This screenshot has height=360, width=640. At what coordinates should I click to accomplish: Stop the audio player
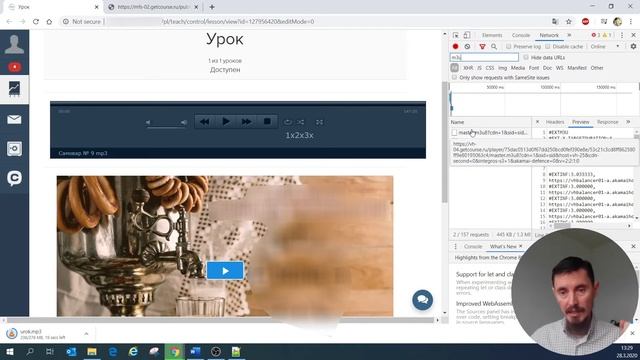pos(267,122)
